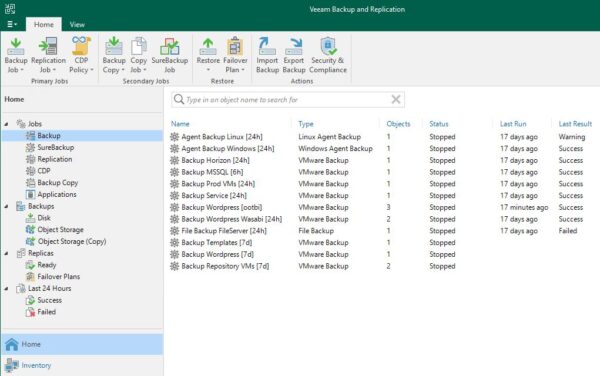Viewport: 600px width, 376px height.
Task: Click the search magnifier icon
Action: pos(179,99)
